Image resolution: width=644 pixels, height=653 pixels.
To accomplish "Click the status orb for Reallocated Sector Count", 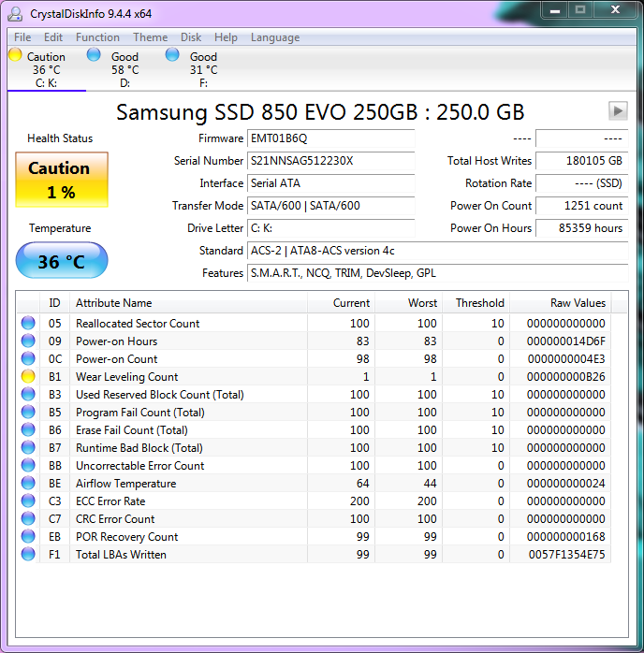I will pyautogui.click(x=28, y=323).
